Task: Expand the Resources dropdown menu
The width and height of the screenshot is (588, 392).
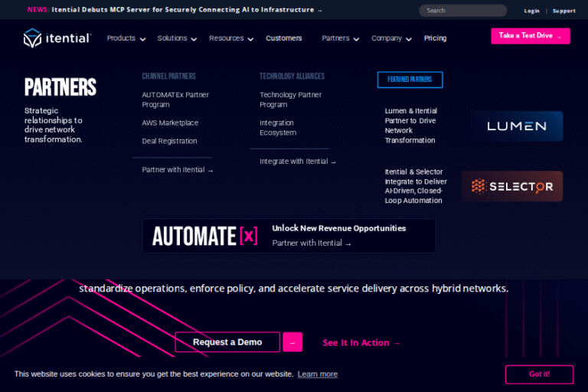Action: click(231, 38)
